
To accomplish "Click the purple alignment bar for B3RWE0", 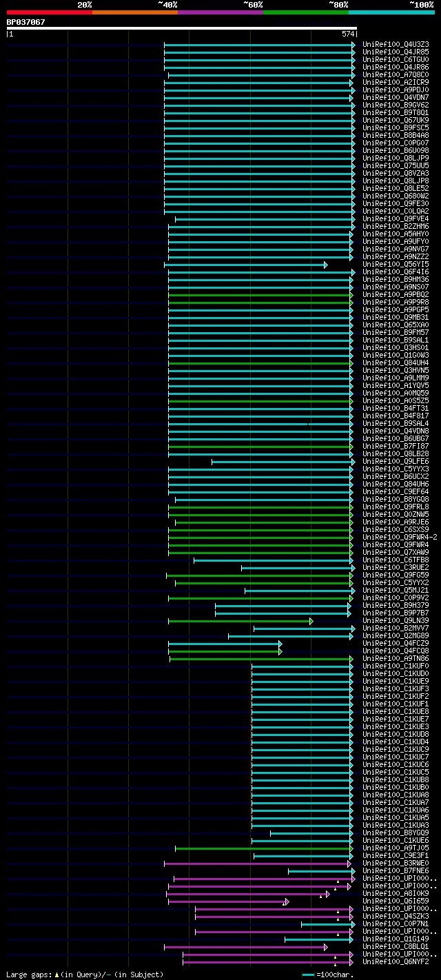I will [x=258, y=864].
